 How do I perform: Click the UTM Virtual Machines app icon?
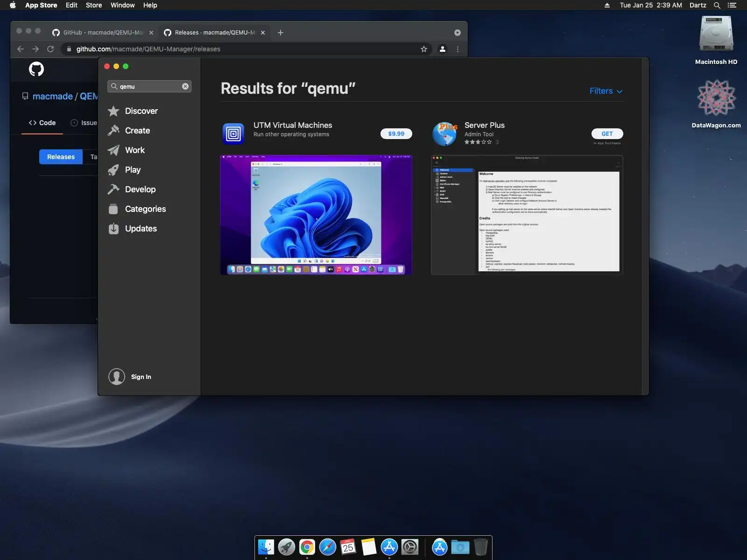pos(233,134)
